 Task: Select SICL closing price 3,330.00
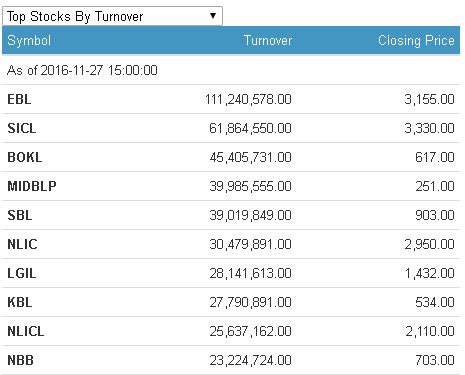click(x=429, y=128)
